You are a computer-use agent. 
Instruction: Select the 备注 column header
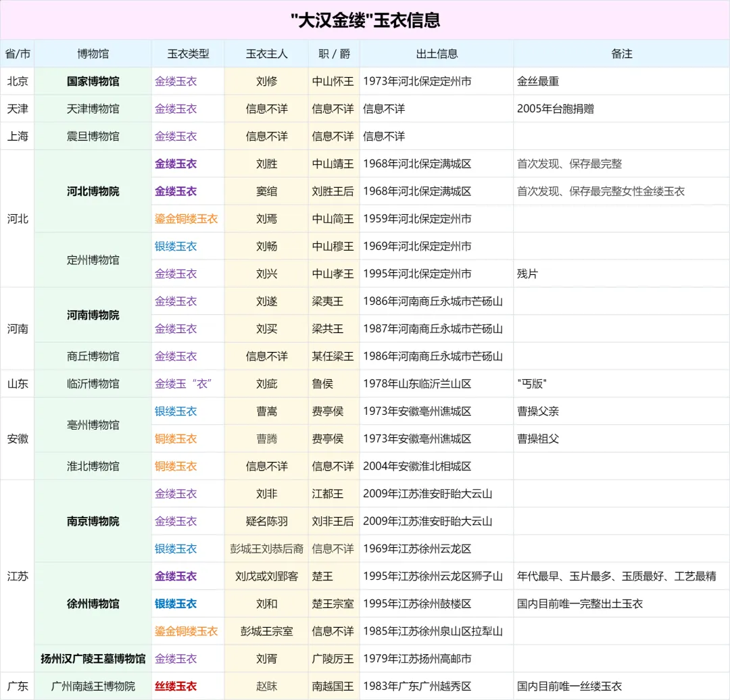[622, 54]
